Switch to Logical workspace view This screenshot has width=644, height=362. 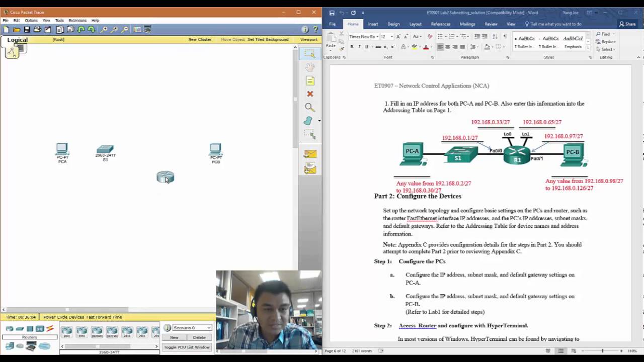17,40
